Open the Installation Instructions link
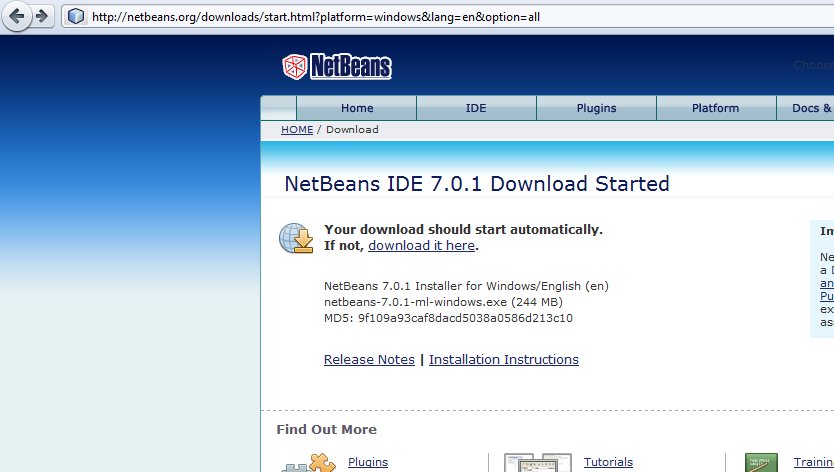Image resolution: width=834 pixels, height=472 pixels. pos(503,359)
